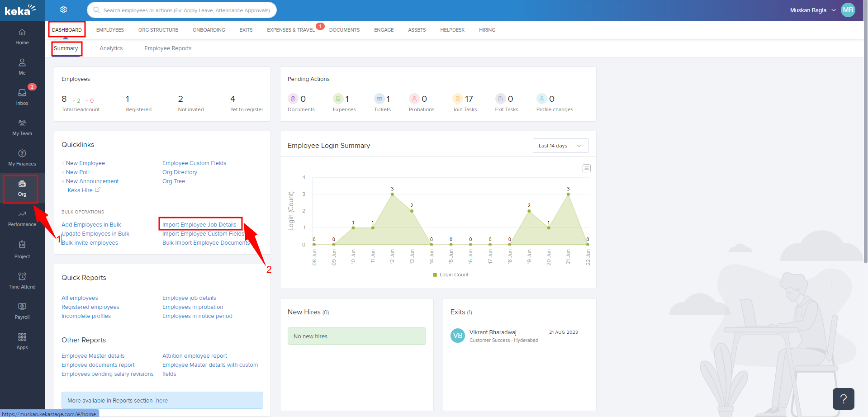Image resolution: width=868 pixels, height=417 pixels.
Task: Open the Apps grid icon
Action: coord(22,341)
